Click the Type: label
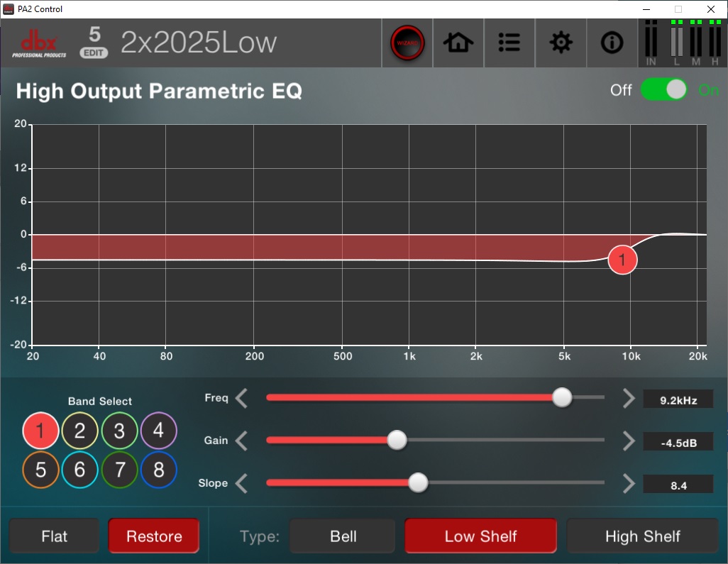The image size is (728, 564). click(260, 536)
